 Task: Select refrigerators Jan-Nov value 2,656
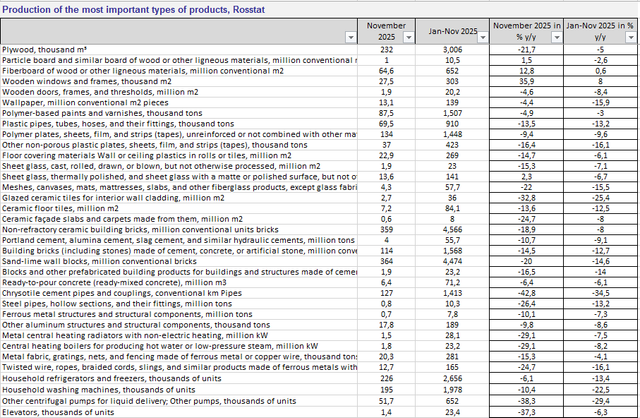coord(452,379)
